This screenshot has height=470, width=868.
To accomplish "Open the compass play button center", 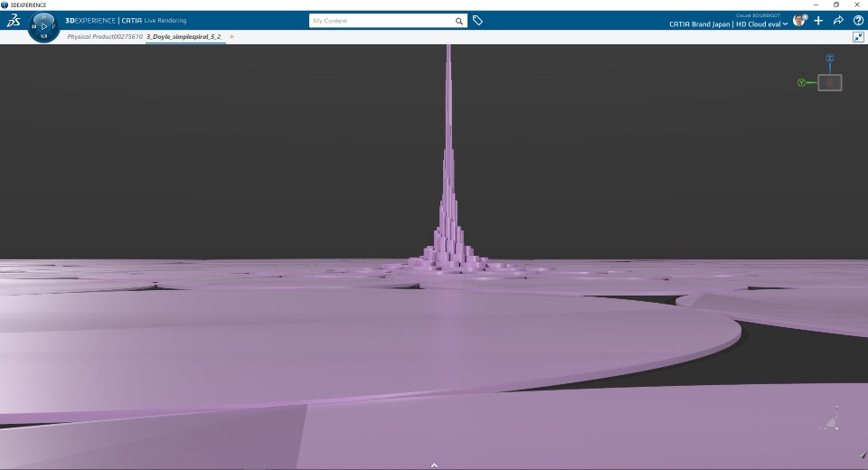I will pyautogui.click(x=43, y=26).
